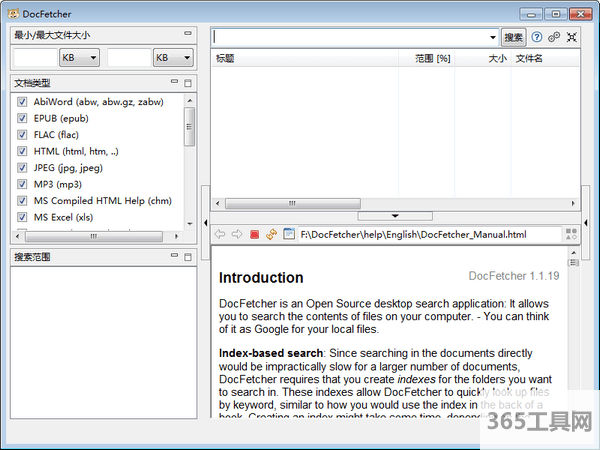Collapse preview pane with the down arrow bar
The width and height of the screenshot is (600, 450).
pyautogui.click(x=396, y=215)
